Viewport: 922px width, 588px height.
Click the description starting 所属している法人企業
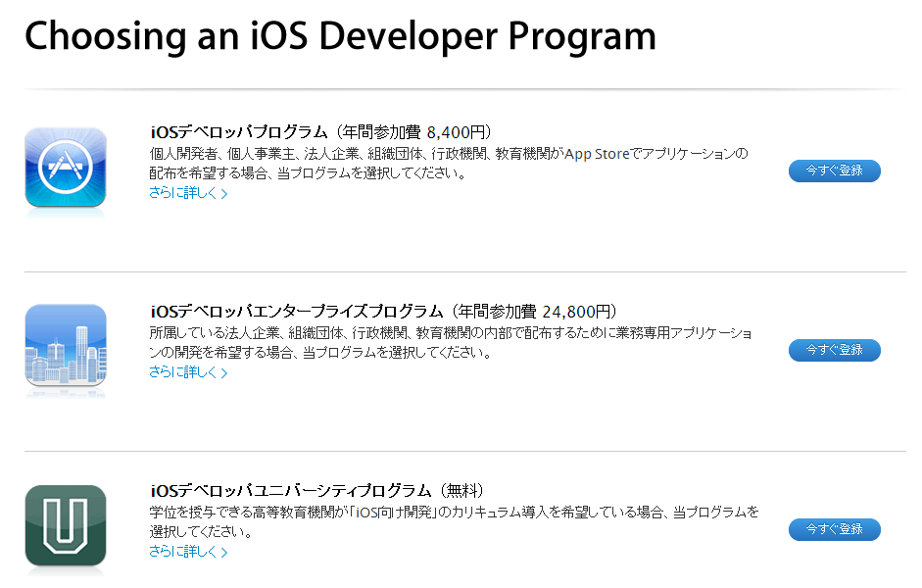click(x=451, y=343)
